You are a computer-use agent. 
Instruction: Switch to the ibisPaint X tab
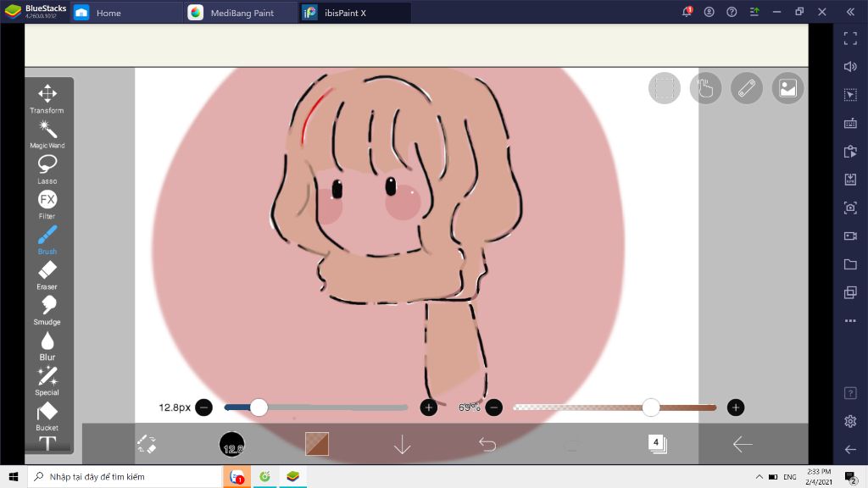[x=354, y=13]
